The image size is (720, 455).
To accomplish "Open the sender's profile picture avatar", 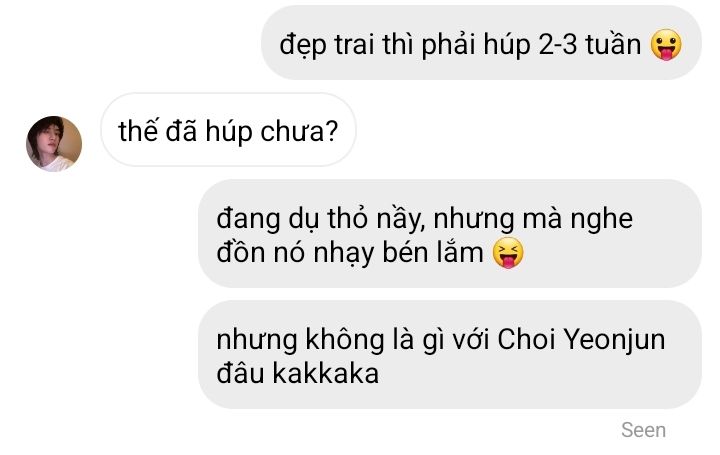I will 54,144.
